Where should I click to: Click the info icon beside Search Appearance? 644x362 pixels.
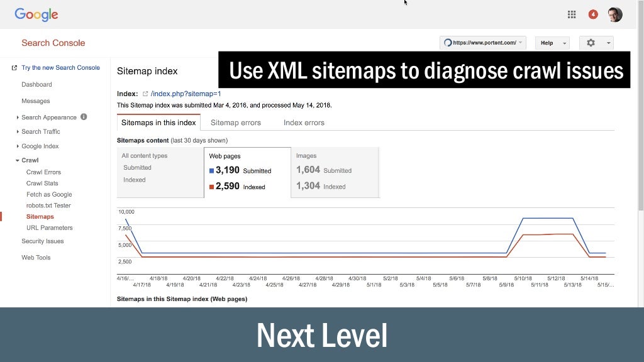84,117
